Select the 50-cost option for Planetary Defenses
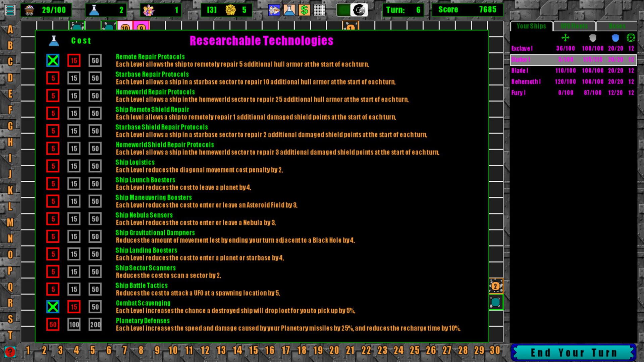The width and height of the screenshot is (644, 362). point(53,324)
